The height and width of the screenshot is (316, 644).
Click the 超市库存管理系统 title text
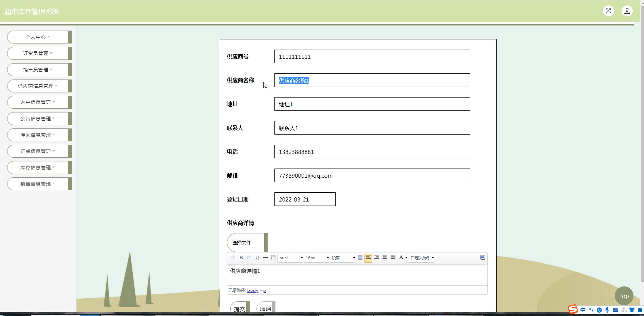pyautogui.click(x=32, y=12)
